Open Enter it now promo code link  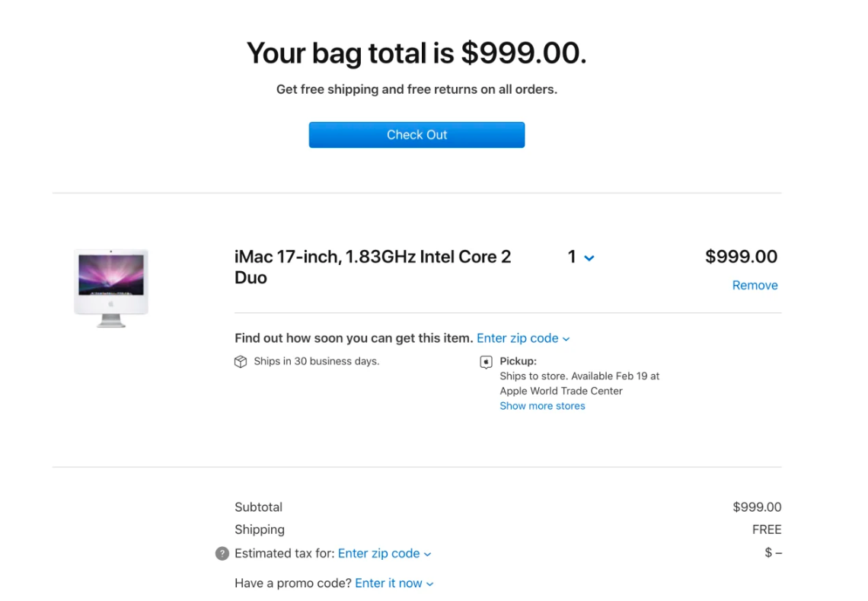pos(389,583)
